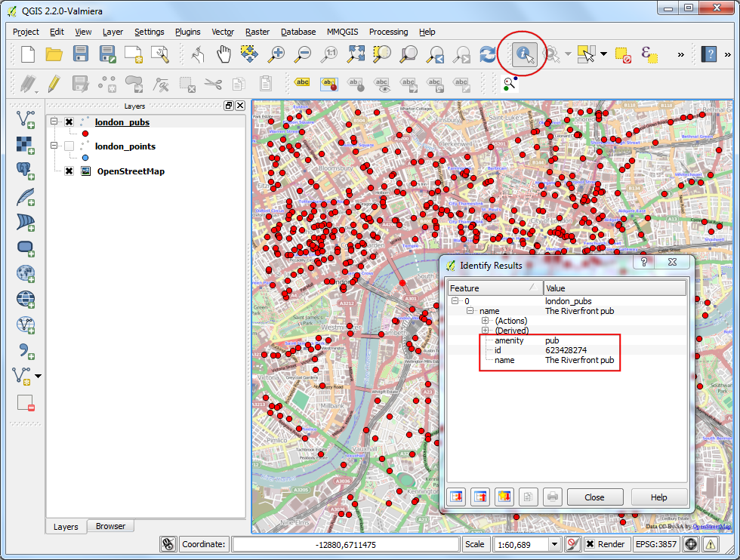Screen dimensions: 740x560
Task: Activate the Zoom In tool
Action: pyautogui.click(x=276, y=54)
